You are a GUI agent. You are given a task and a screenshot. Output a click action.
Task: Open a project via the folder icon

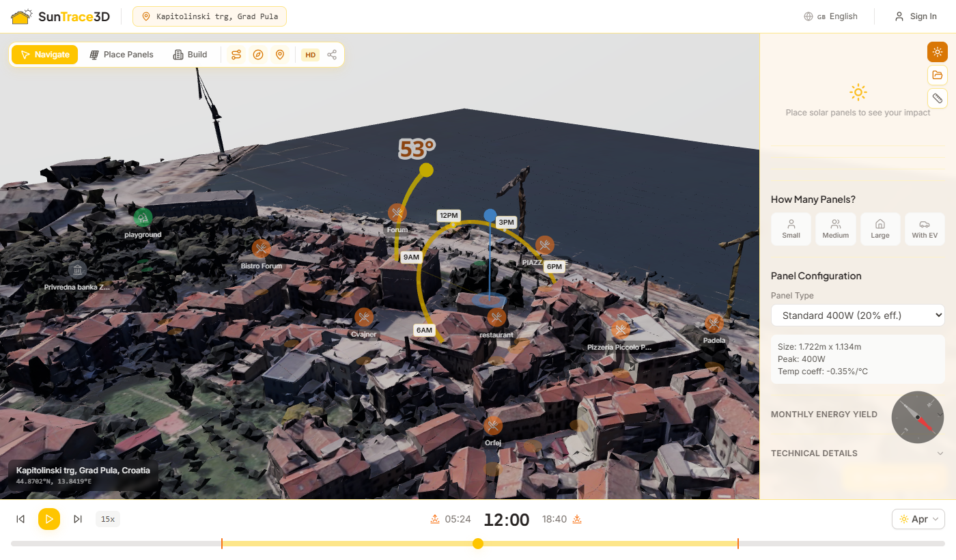pos(937,75)
